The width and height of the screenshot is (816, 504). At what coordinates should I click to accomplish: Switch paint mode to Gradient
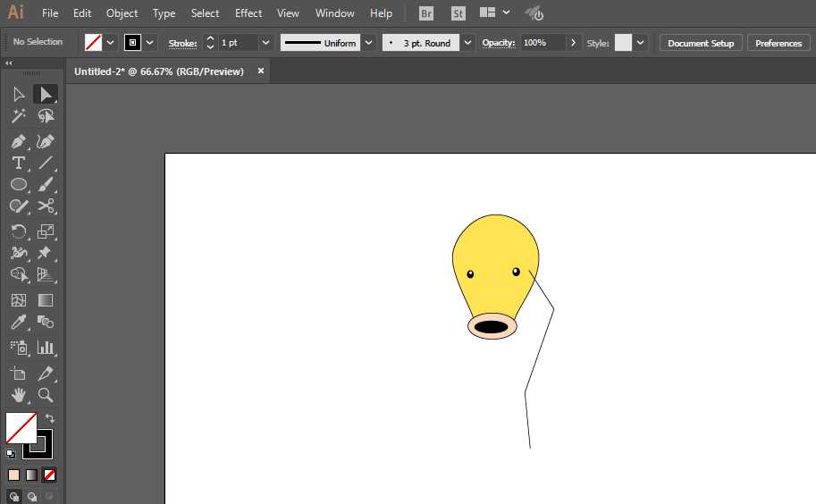[31, 475]
